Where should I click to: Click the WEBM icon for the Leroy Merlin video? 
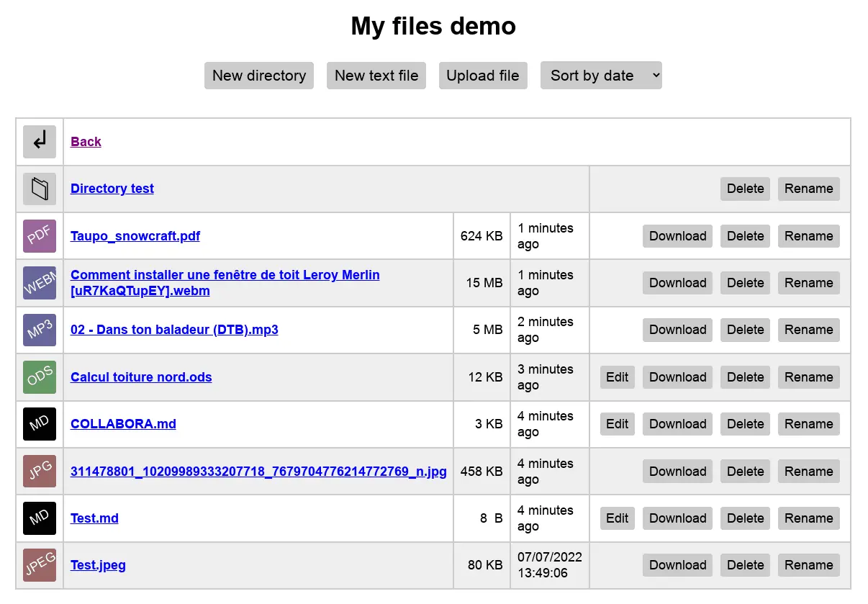40,282
